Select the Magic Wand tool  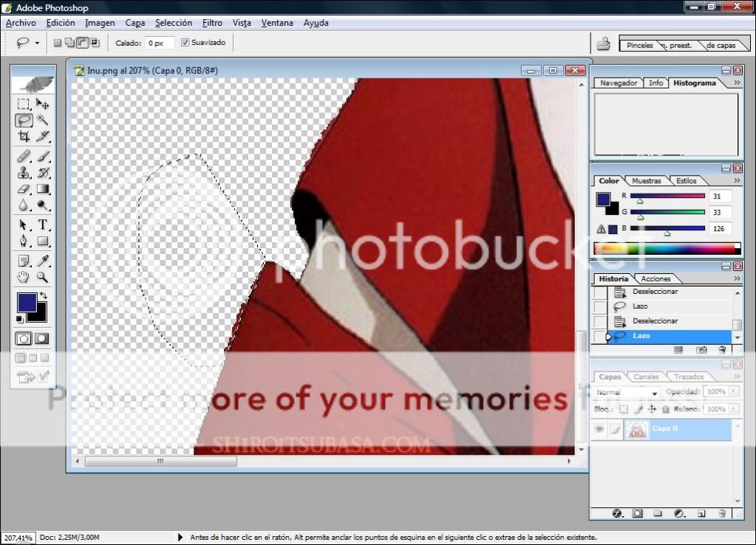pos(43,120)
